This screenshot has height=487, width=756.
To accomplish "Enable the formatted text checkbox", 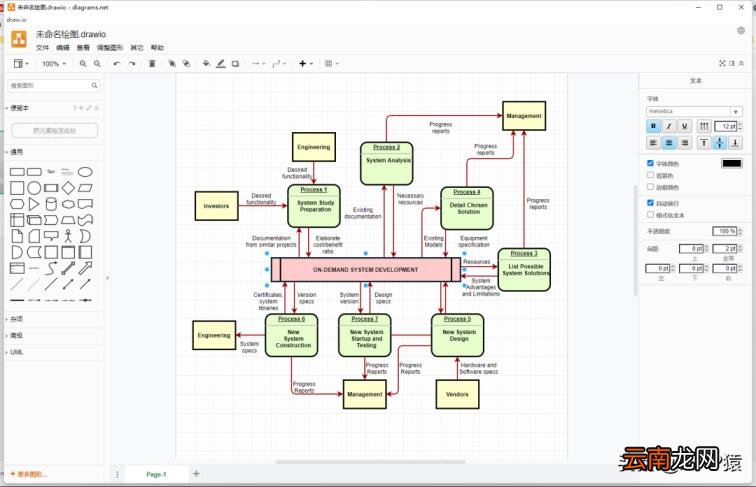I will 650,215.
